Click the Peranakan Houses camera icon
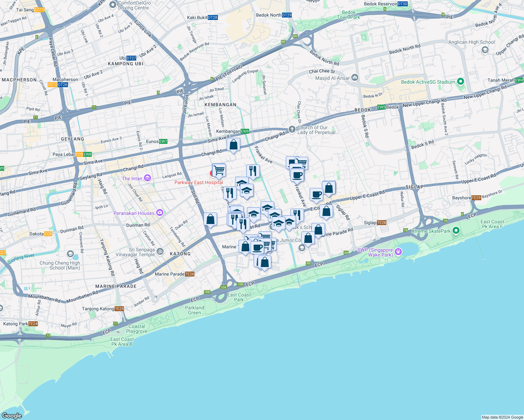The height and width of the screenshot is (420, 524). 160,213
